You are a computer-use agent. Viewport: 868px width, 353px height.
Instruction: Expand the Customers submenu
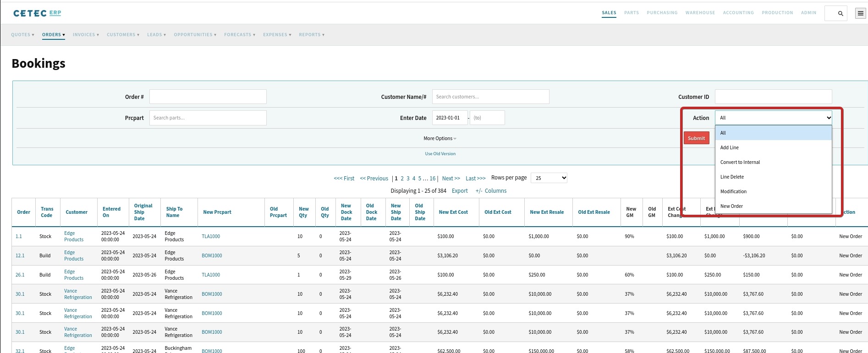[123, 35]
